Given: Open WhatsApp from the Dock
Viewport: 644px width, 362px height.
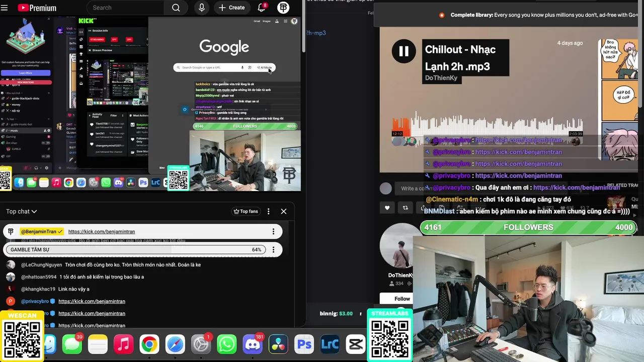Looking at the screenshot, I should coord(226,345).
